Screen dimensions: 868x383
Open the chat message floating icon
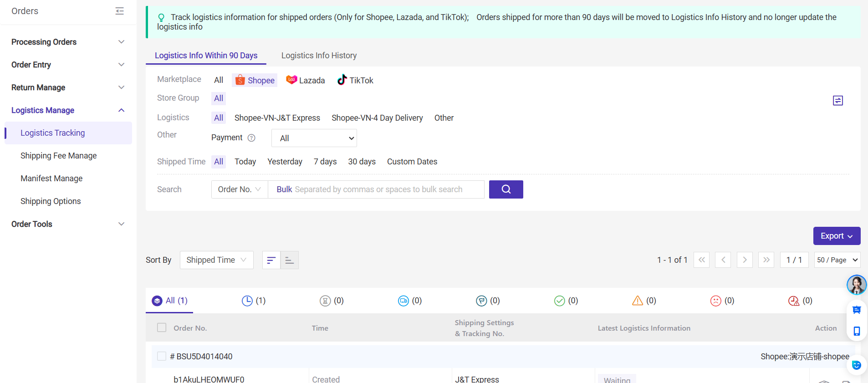click(x=857, y=310)
